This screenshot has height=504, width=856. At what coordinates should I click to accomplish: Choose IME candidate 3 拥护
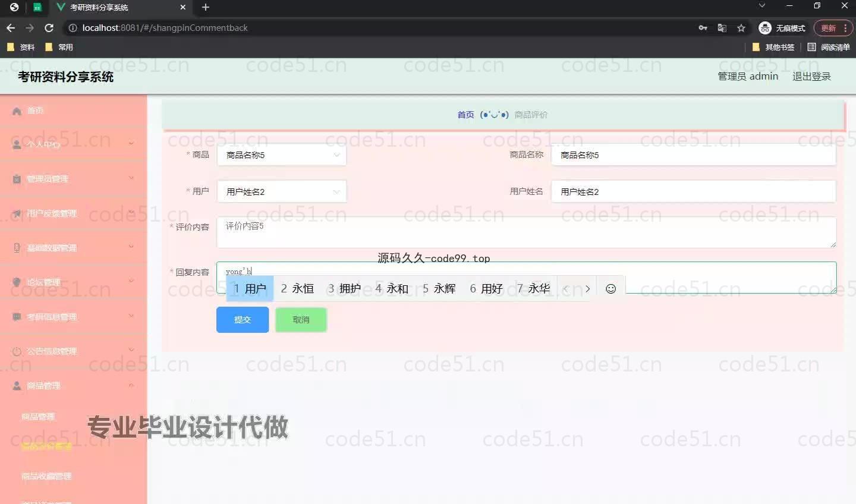[x=345, y=289]
